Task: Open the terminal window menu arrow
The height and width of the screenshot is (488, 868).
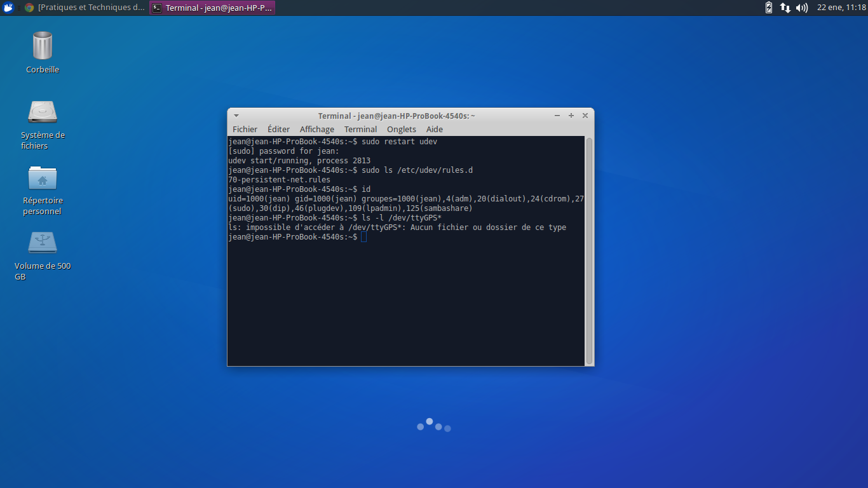Action: tap(236, 116)
